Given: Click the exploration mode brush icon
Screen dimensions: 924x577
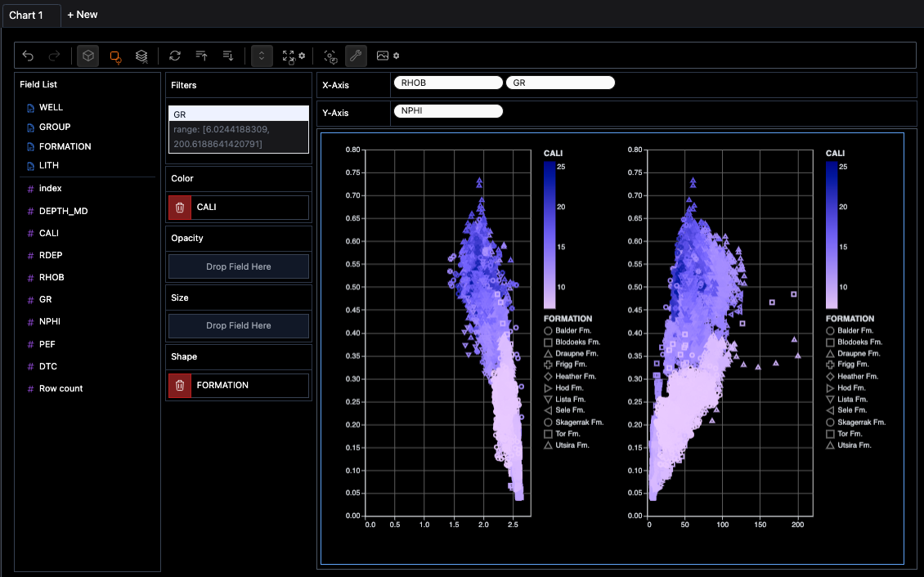Looking at the screenshot, I should [330, 56].
